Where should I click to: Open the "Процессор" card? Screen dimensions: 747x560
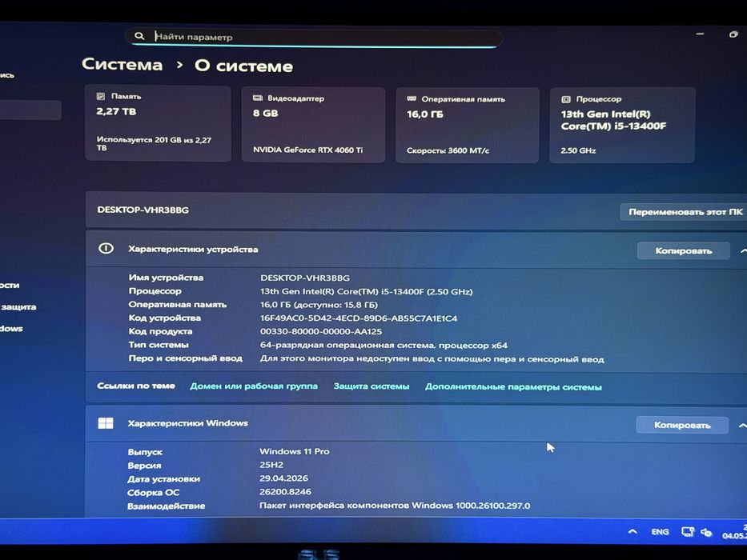(x=622, y=126)
